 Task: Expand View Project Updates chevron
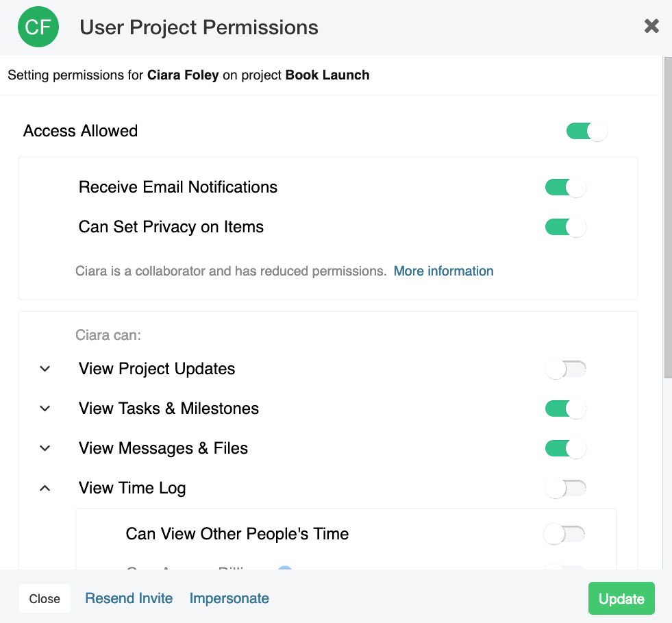point(45,369)
